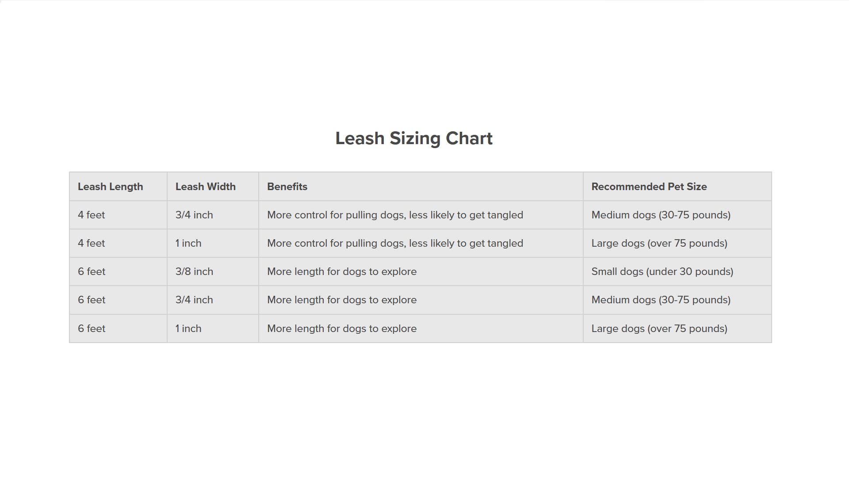Click "3/4 inch" in the 6 feet row
Image resolution: width=857 pixels, height=504 pixels.
click(194, 300)
